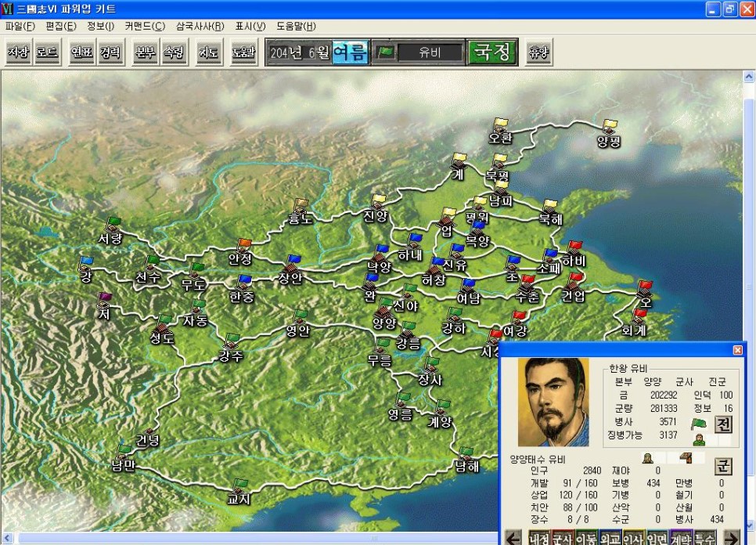Open the 경력 career toolbar button
This screenshot has width=756, height=545.
[110, 52]
